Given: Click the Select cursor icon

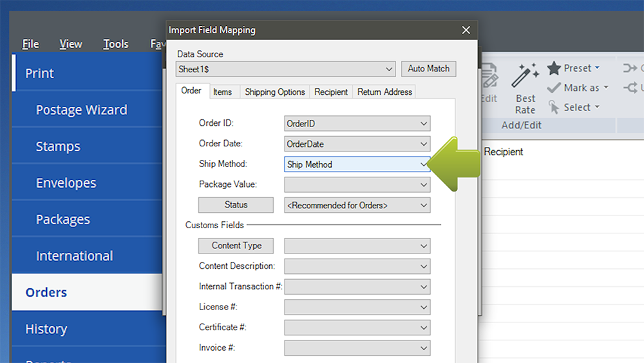Looking at the screenshot, I should (554, 107).
